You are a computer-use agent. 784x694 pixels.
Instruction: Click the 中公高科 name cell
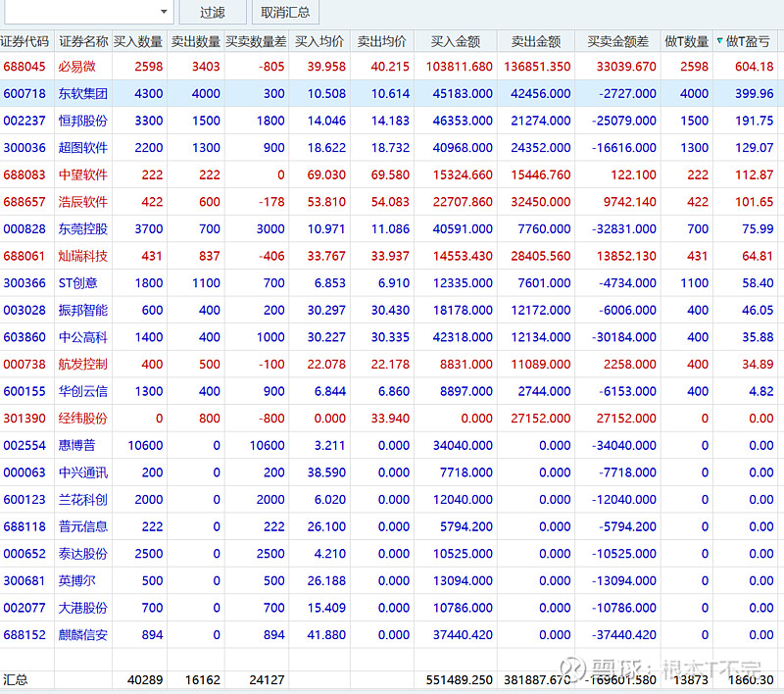click(83, 337)
